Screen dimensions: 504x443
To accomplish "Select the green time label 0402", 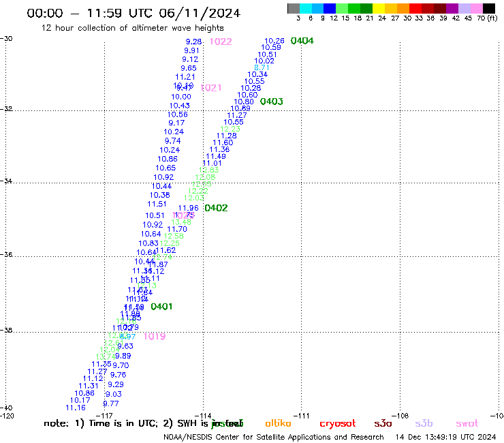I will (x=216, y=208).
